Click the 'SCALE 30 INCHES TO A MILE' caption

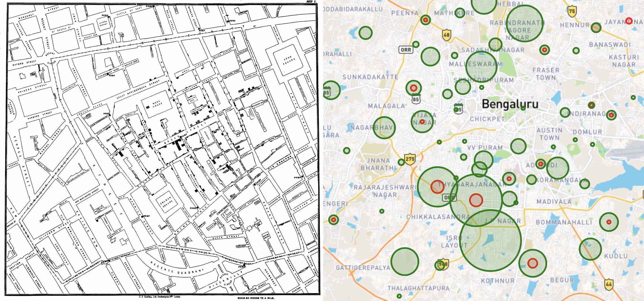tap(256, 298)
